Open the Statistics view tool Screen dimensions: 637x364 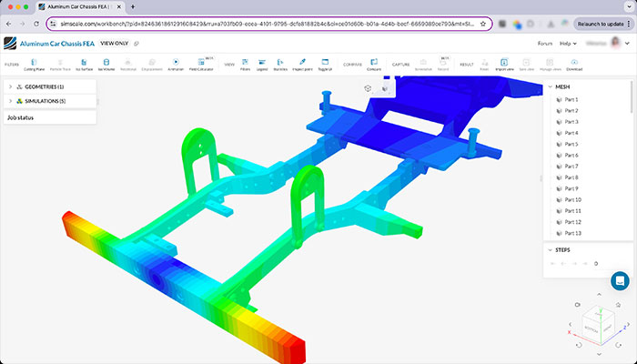tap(280, 65)
